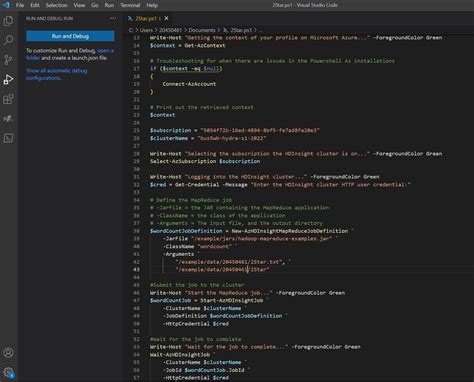The height and width of the screenshot is (382, 474).
Task: Open the Explorer view in activity bar
Action: [x=8, y=21]
